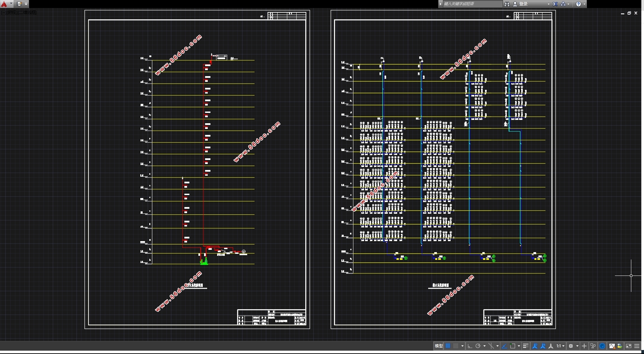This screenshot has width=644, height=354.
Task: Minimize the drawing window
Action: [x=623, y=13]
